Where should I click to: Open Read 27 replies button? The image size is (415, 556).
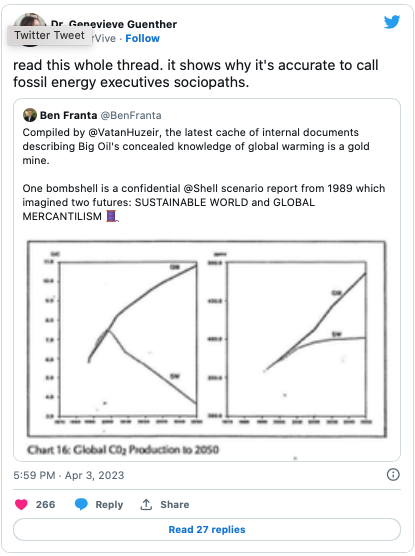(207, 529)
